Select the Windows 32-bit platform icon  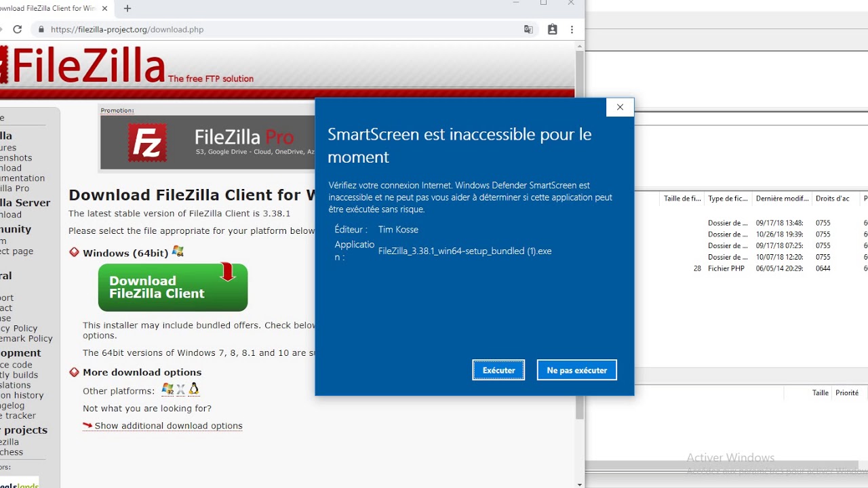(167, 389)
